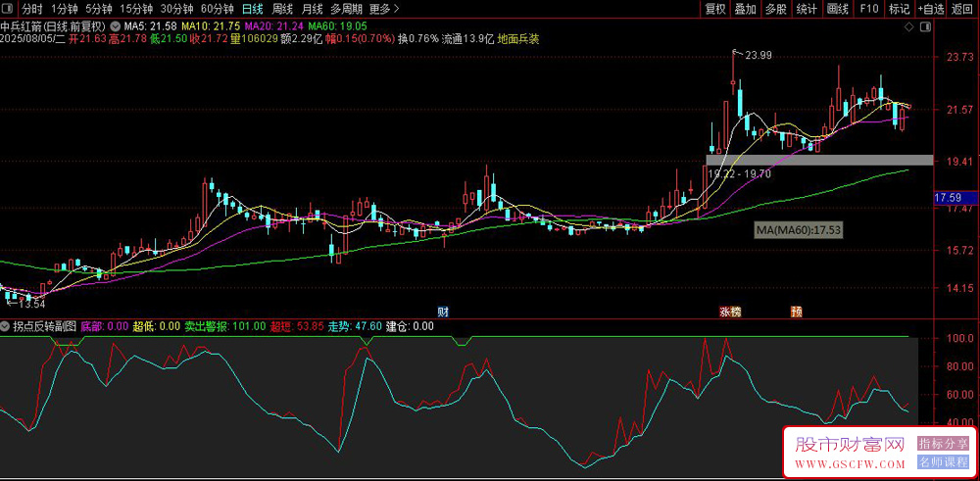Screen dimensions: 980x481
Task: Open the 统计 statistics tool
Action: click(x=807, y=9)
